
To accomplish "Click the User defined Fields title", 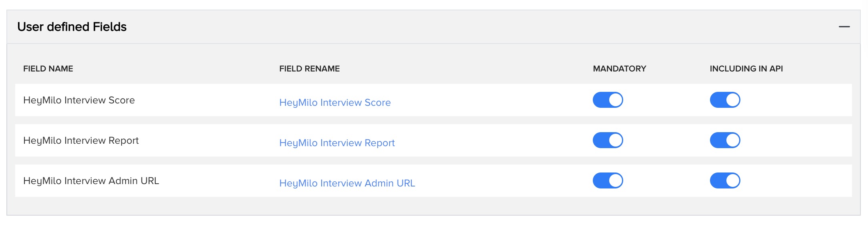I will point(72,27).
